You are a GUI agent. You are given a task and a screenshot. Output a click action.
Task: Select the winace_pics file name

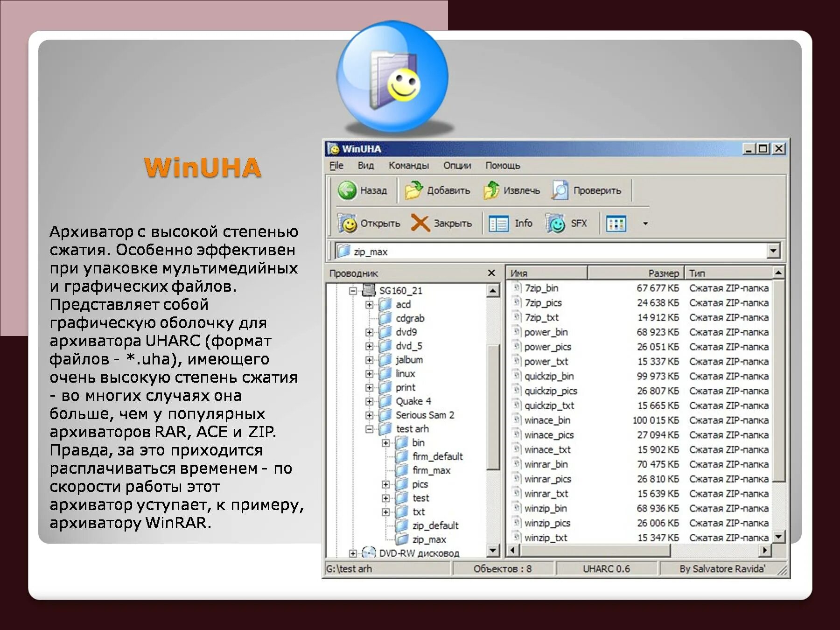click(x=549, y=435)
